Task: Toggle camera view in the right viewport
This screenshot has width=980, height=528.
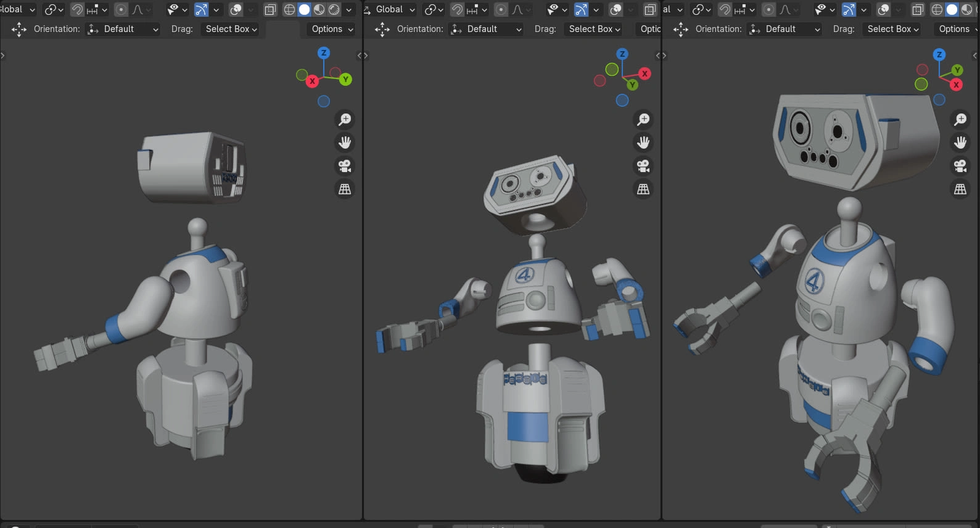Action: pos(960,166)
